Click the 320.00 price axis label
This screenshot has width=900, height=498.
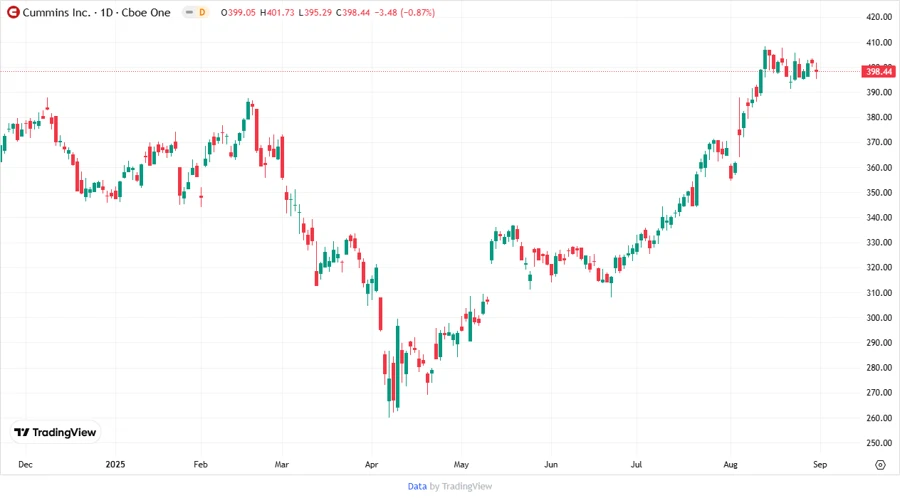click(879, 267)
